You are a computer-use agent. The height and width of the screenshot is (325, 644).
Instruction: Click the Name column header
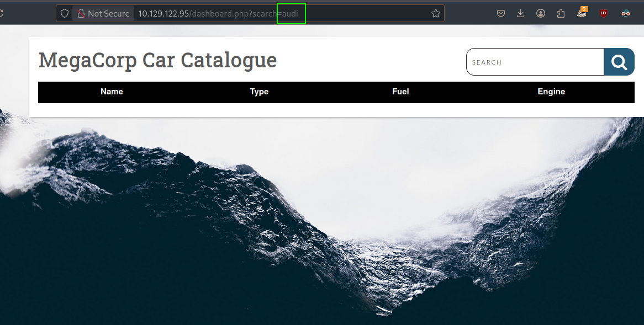click(x=112, y=92)
